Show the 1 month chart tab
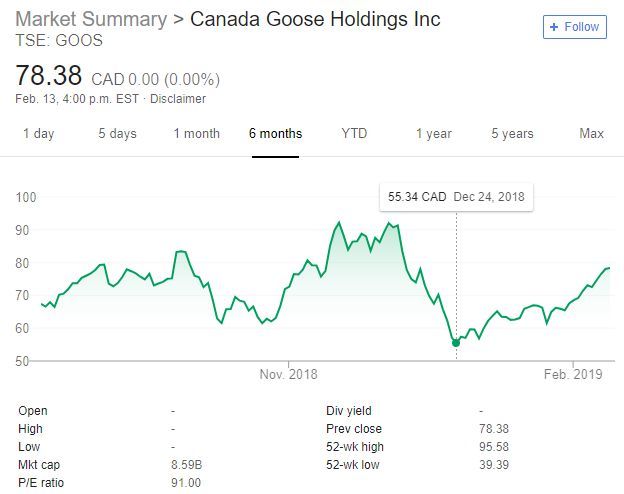Screen dimensions: 624x494 click(x=196, y=134)
